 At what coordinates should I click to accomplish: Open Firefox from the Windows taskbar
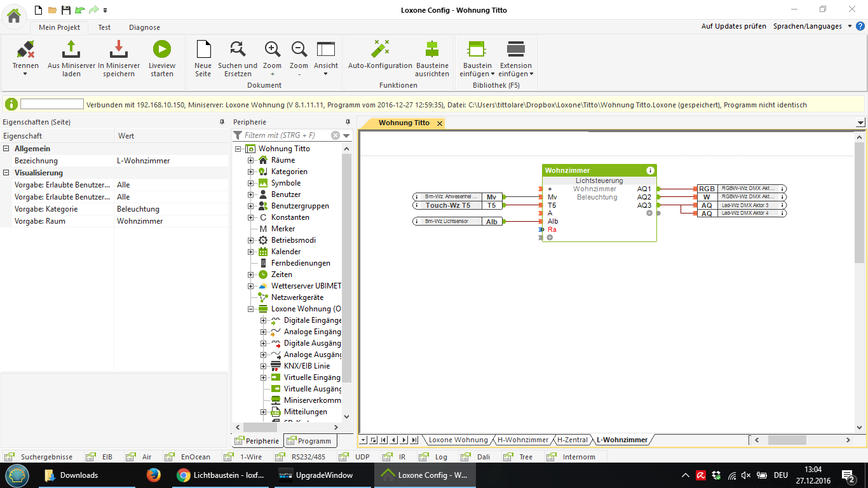pyautogui.click(x=153, y=475)
